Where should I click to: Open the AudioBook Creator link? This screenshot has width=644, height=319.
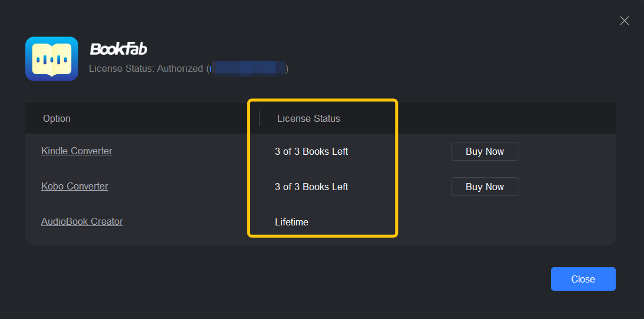[82, 222]
